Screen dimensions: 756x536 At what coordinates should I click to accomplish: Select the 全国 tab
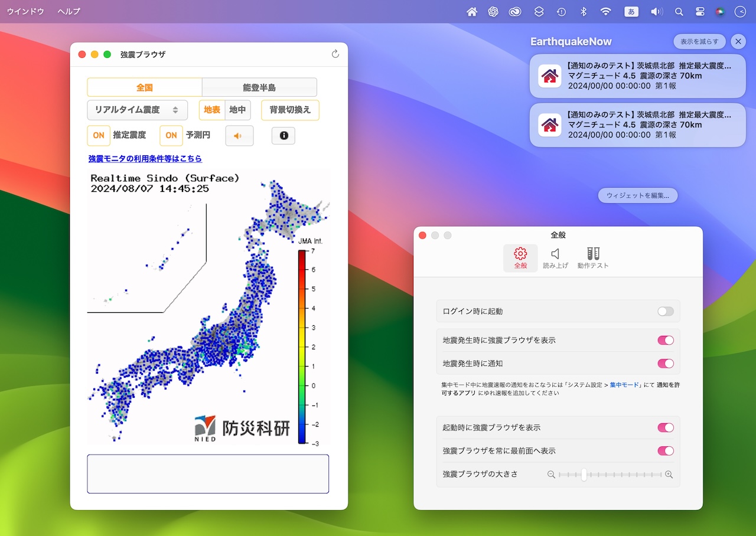tap(145, 87)
